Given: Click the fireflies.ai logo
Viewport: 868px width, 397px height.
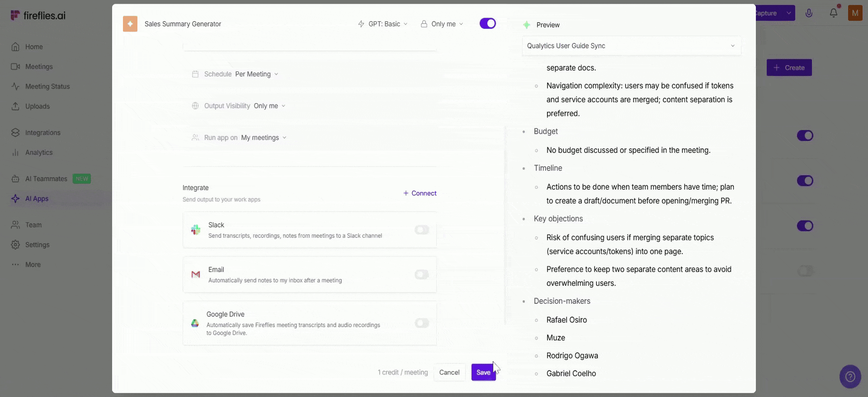Looking at the screenshot, I should pyautogui.click(x=38, y=15).
